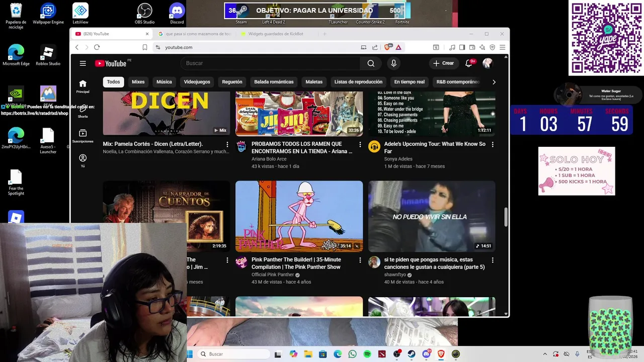The height and width of the screenshot is (362, 644).
Task: Select the Videojuegos filter chip
Action: point(197,82)
